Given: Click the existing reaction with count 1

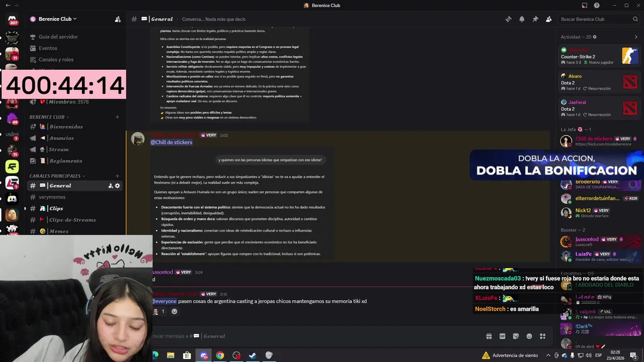Looking at the screenshot, I should click(159, 311).
